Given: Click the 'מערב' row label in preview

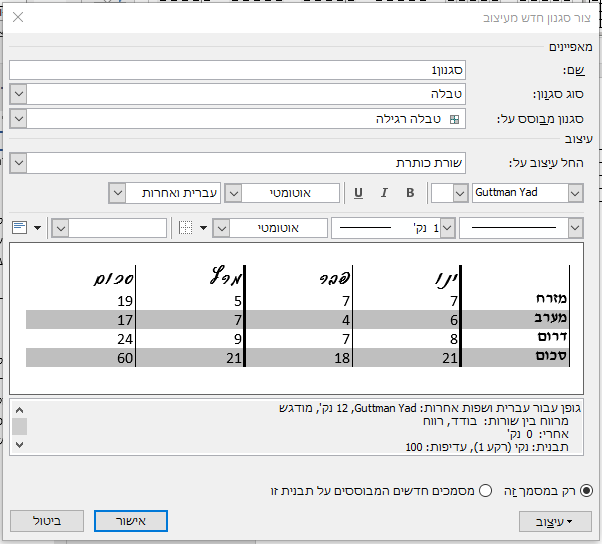Looking at the screenshot, I should tap(550, 317).
